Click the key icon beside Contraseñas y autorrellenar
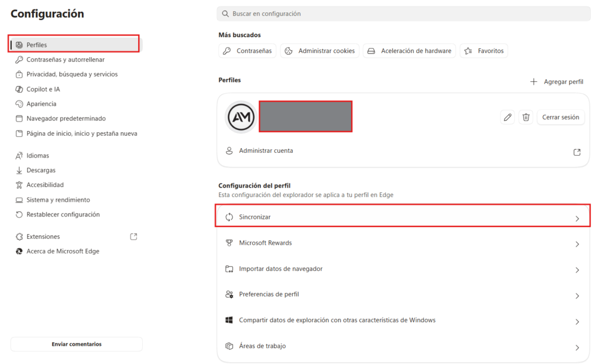 19,59
